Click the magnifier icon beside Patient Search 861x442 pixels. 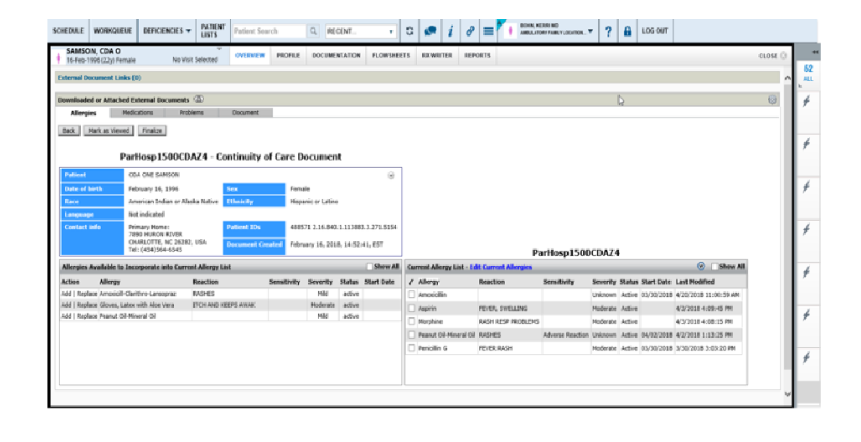(x=313, y=32)
